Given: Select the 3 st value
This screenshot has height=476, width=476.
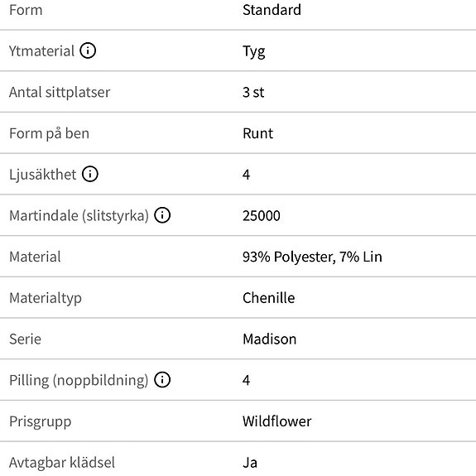Looking at the screenshot, I should tap(253, 92).
